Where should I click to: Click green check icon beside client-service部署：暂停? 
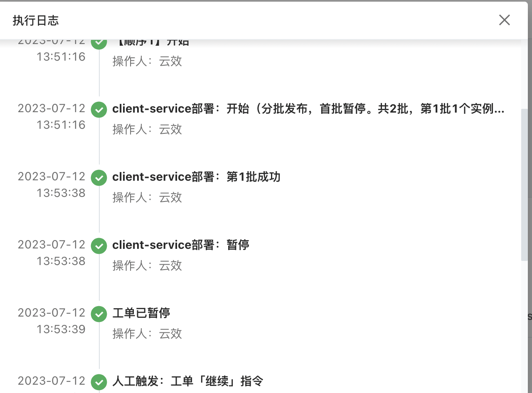point(99,246)
